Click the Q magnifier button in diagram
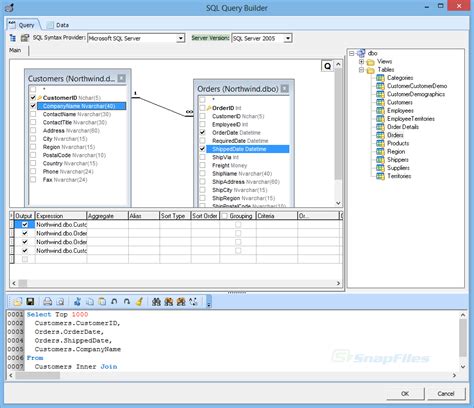Image resolution: width=474 pixels, height=408 pixels. point(327,66)
